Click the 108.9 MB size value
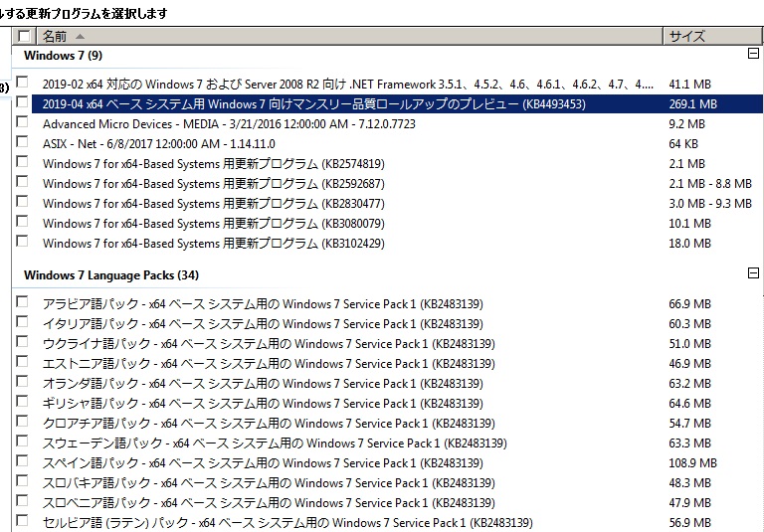Image resolution: width=764 pixels, height=532 pixels. (x=692, y=463)
